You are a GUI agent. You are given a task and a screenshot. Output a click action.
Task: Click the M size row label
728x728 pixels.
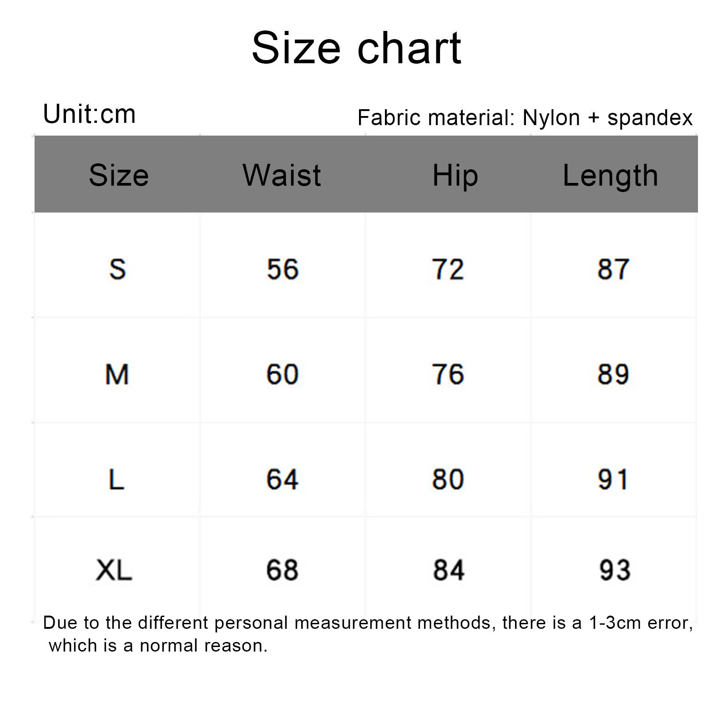pos(117,374)
